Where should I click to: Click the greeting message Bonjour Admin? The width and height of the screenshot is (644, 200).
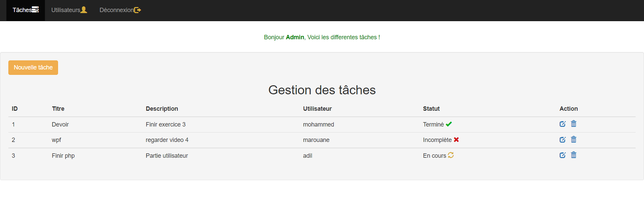pyautogui.click(x=322, y=37)
